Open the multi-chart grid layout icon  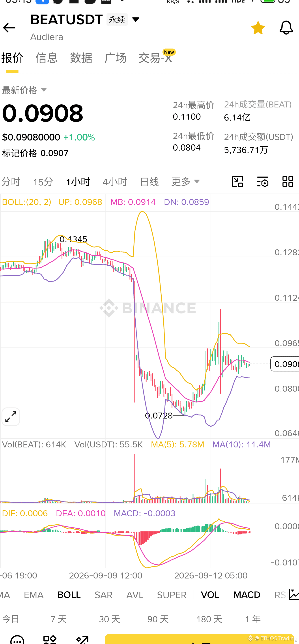tap(288, 182)
